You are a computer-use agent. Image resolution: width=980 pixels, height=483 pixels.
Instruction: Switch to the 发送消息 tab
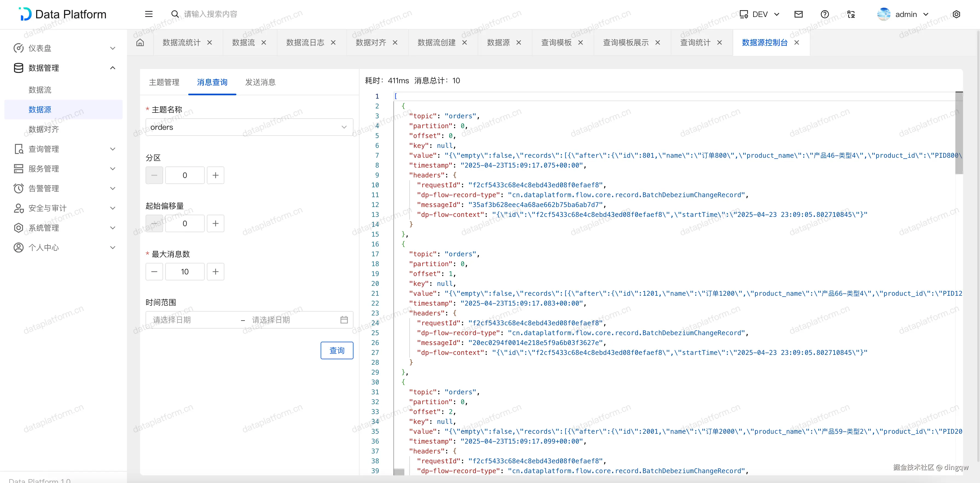coord(260,82)
